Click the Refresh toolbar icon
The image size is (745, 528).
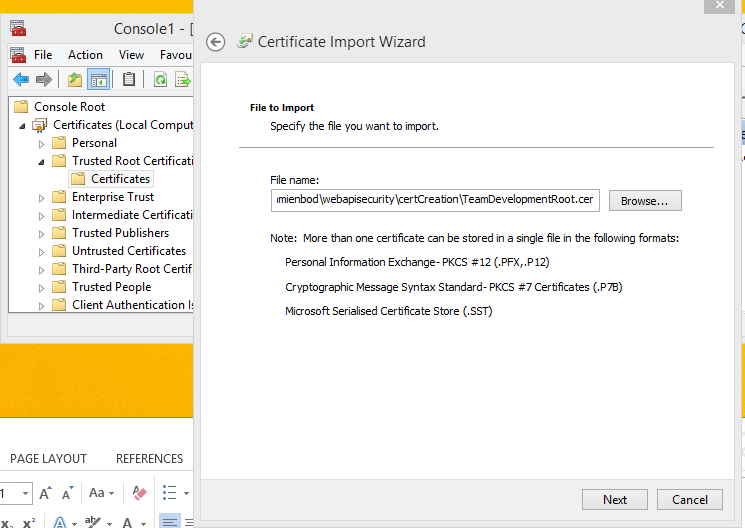tap(160, 80)
